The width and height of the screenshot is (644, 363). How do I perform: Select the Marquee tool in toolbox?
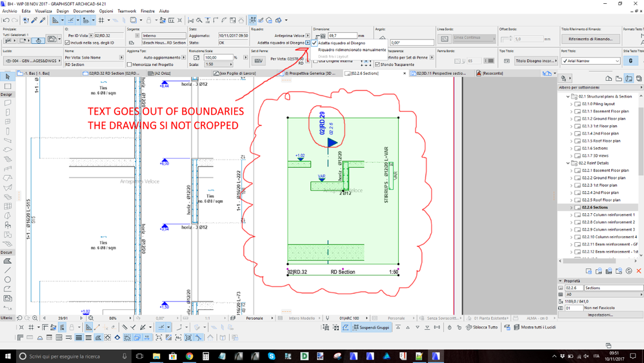click(x=7, y=87)
